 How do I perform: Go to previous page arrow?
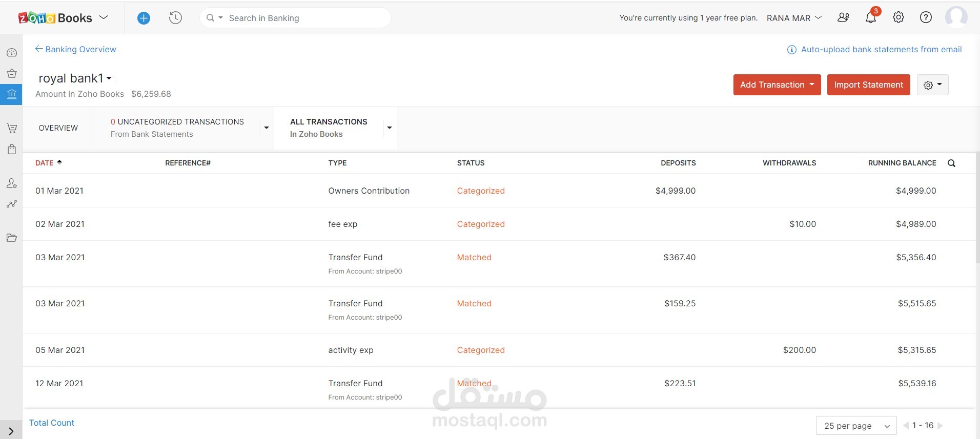tap(906, 425)
